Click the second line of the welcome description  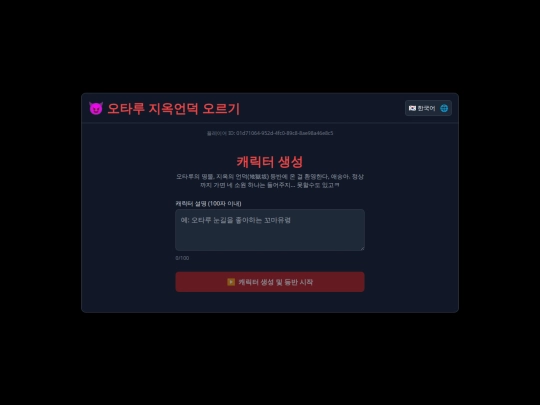tap(270, 185)
